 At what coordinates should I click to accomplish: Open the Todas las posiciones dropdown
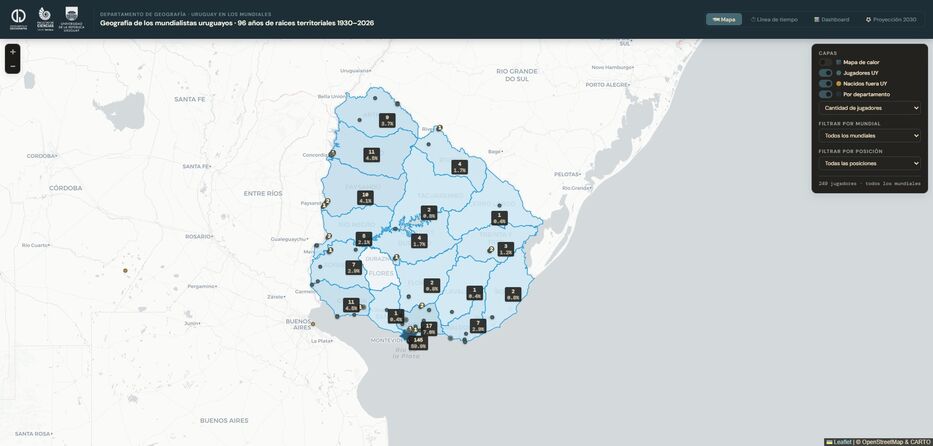click(870, 163)
